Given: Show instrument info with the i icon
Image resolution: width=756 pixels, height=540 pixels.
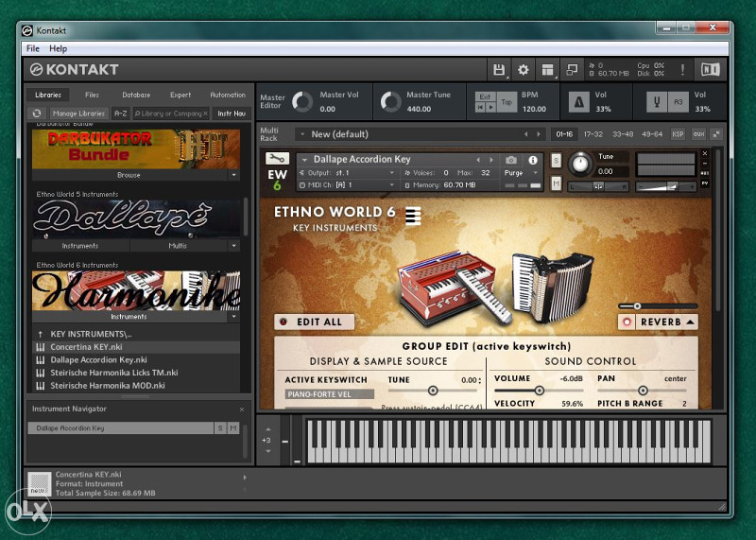Looking at the screenshot, I should pos(533,160).
